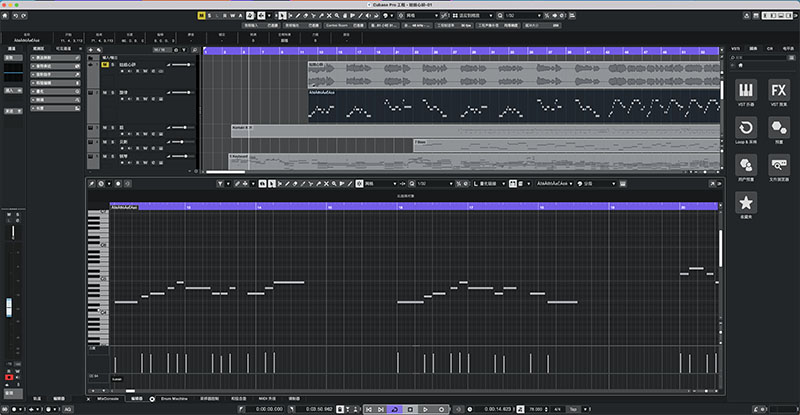Open the presets tile in media rack
The width and height of the screenshot is (800, 415).
[779, 128]
